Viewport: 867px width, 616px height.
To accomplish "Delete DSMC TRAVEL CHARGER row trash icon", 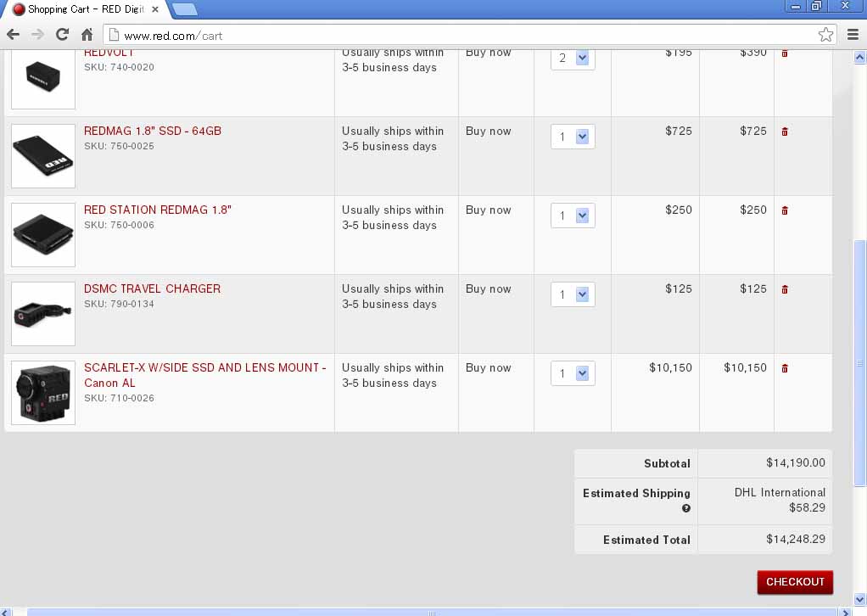I will pos(785,289).
